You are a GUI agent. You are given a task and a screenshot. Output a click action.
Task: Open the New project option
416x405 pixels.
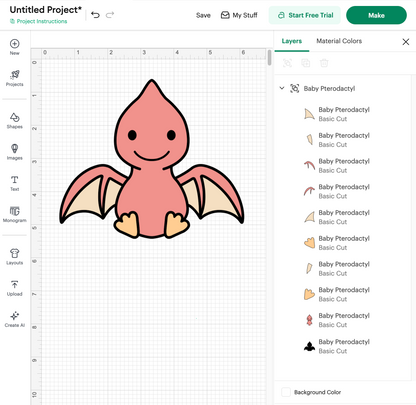(x=15, y=47)
